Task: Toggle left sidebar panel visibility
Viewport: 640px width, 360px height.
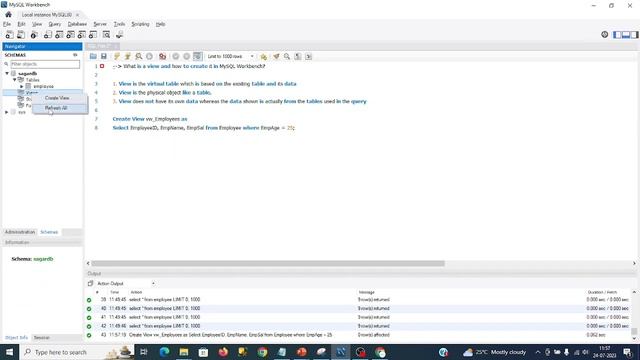Action: pyautogui.click(x=617, y=35)
